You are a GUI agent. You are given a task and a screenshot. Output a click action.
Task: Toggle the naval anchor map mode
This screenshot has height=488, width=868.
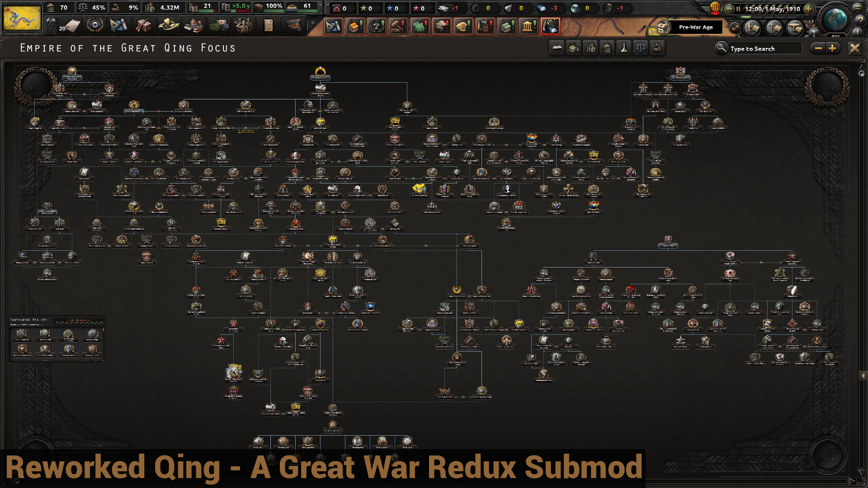point(774,28)
